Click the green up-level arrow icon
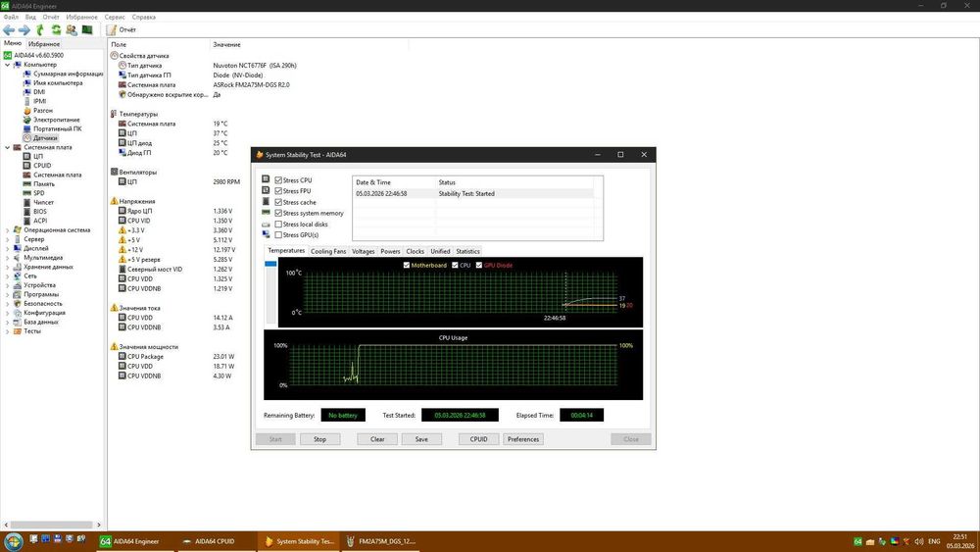 click(x=40, y=30)
